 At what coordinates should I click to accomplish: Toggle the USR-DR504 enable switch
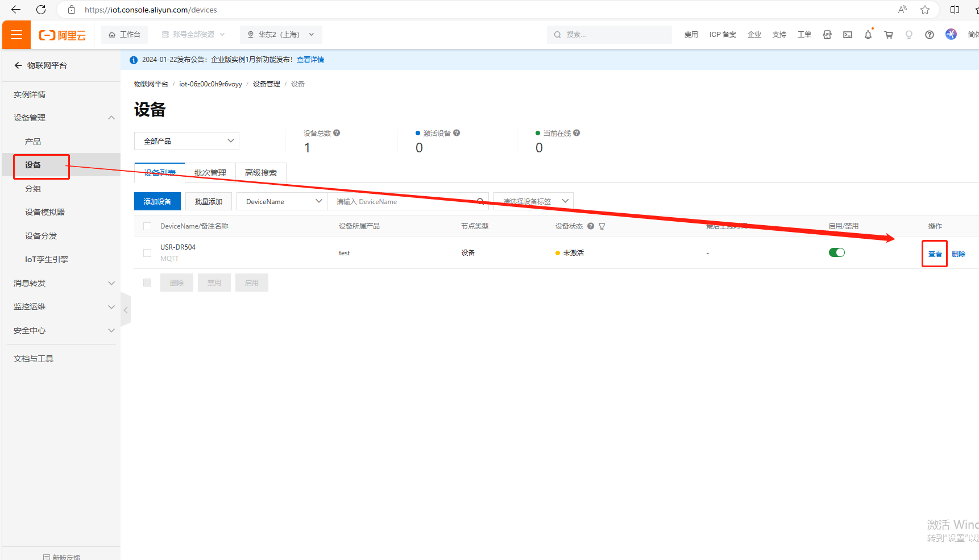click(x=836, y=252)
